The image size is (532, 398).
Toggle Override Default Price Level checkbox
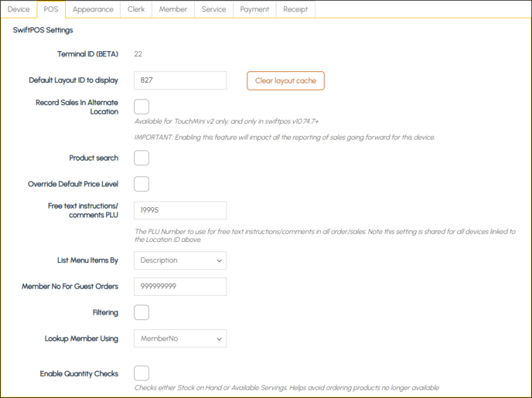click(x=142, y=184)
